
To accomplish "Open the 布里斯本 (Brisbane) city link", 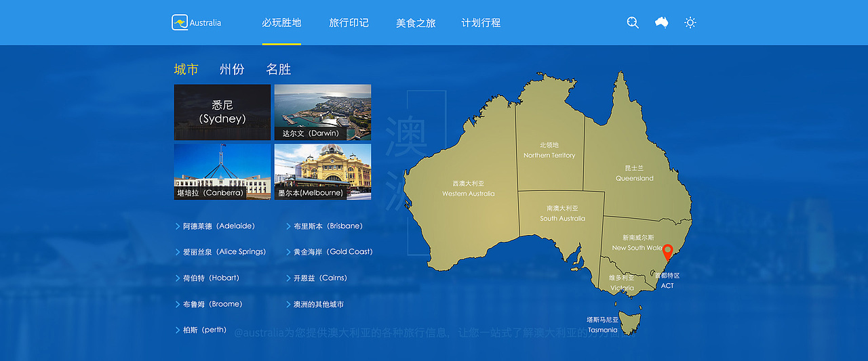I will pos(328,226).
